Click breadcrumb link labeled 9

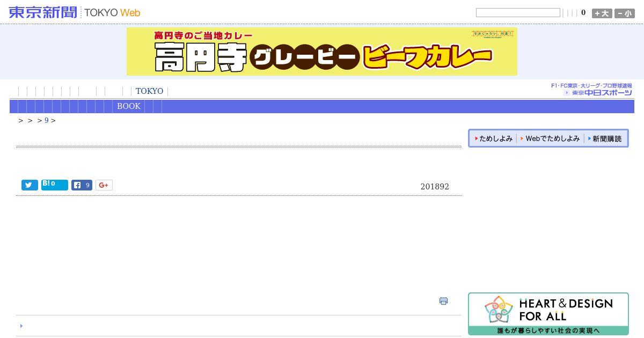point(47,120)
